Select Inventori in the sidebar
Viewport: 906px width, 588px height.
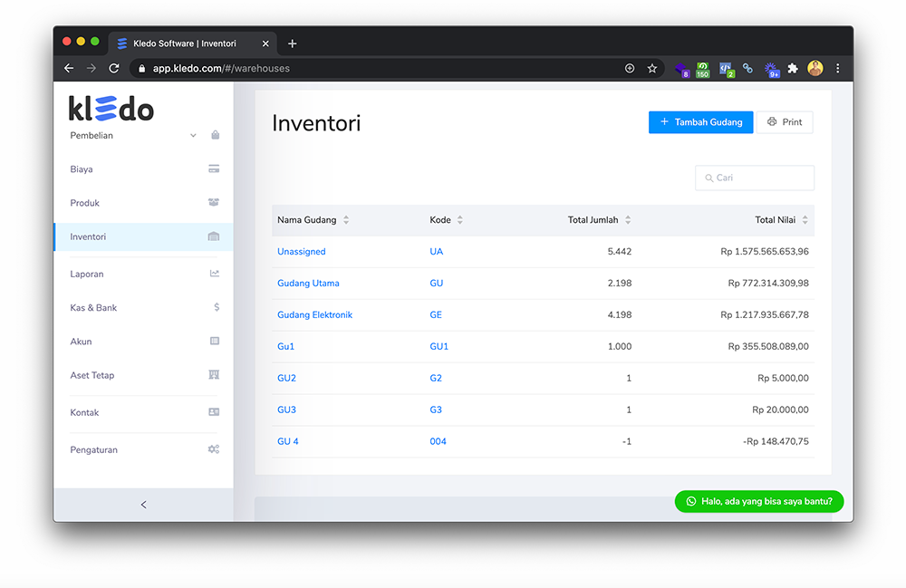pos(144,236)
